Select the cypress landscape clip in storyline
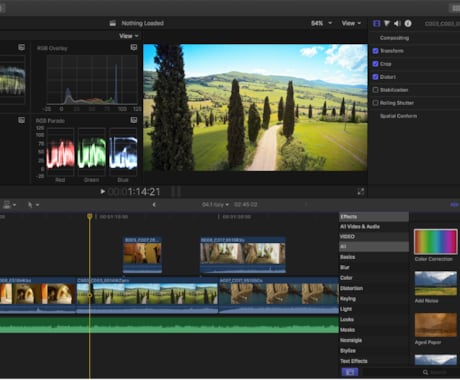Image resolution: width=460 pixels, height=380 pixels. tap(147, 295)
